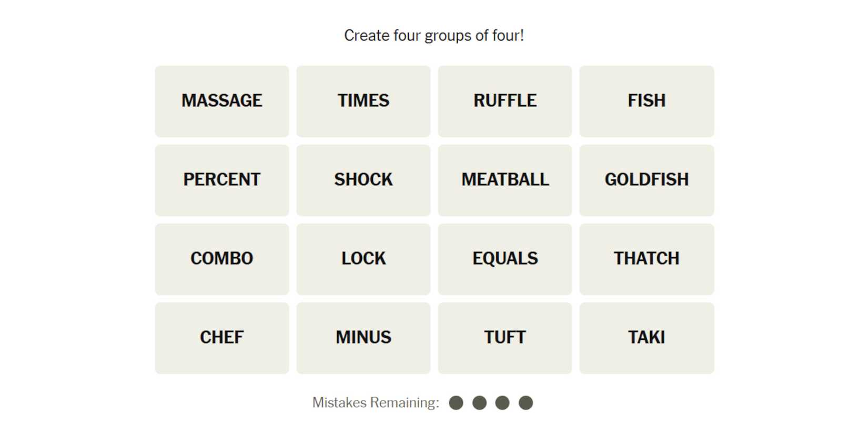Pick the COMBO word tile
868x434 pixels.
221,259
